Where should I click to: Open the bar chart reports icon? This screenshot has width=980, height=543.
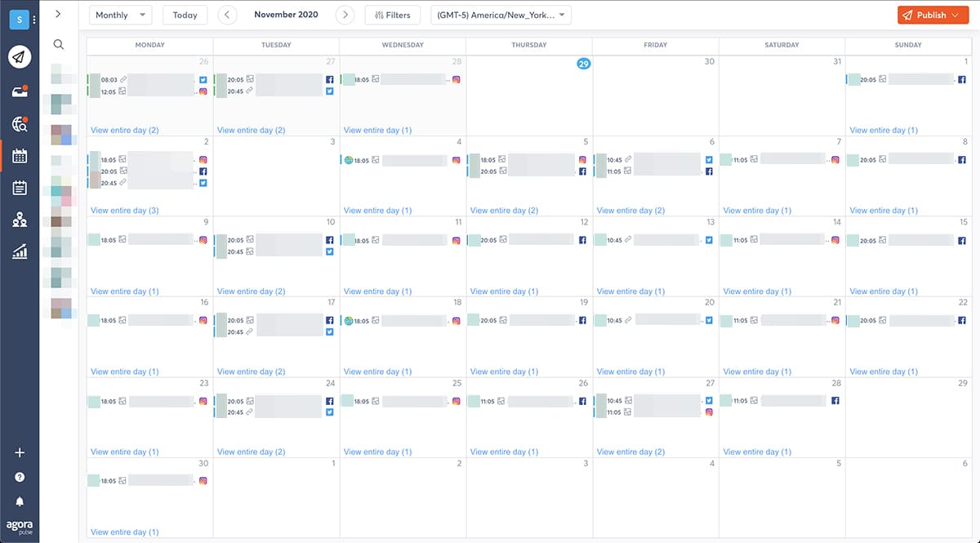20,251
